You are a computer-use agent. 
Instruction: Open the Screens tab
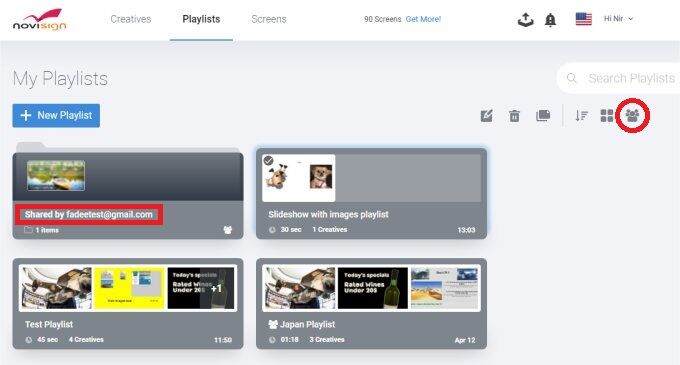tap(269, 19)
